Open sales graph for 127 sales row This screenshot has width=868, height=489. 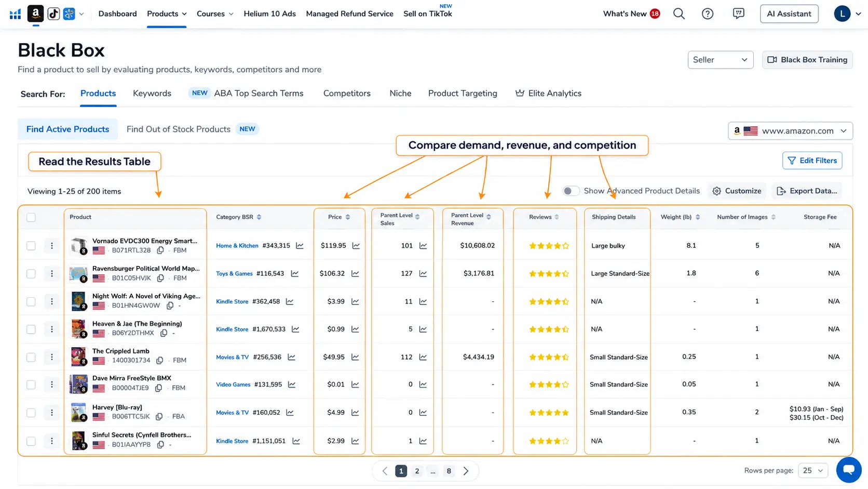[423, 273]
